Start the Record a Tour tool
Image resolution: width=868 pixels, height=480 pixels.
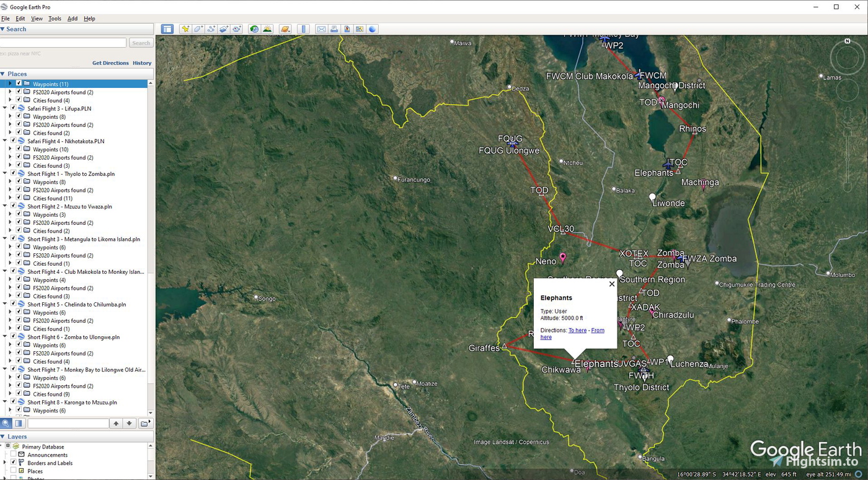236,29
